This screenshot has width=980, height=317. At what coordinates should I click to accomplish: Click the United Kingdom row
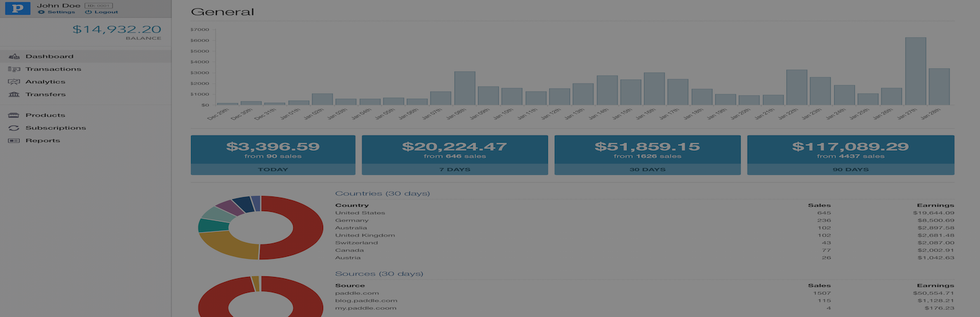tap(644, 235)
